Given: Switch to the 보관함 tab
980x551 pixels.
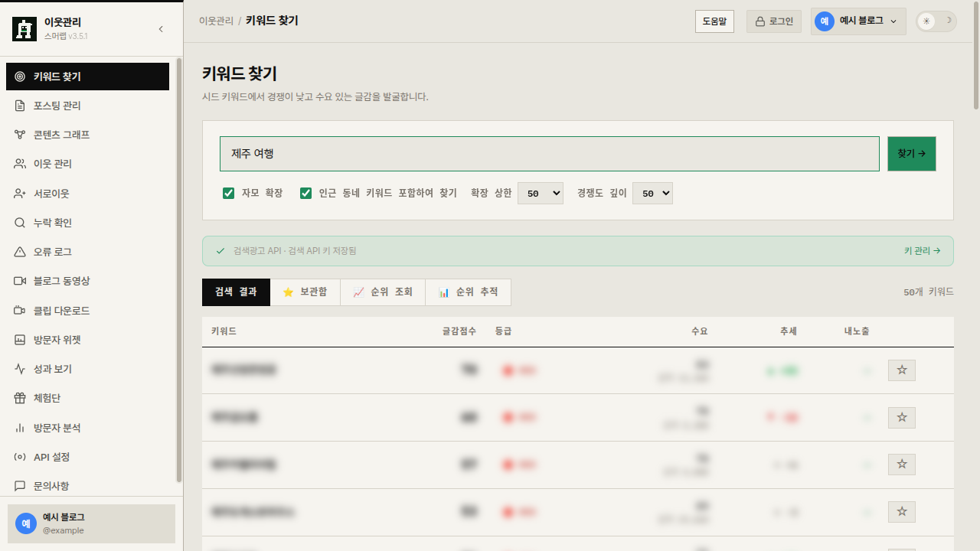Looking at the screenshot, I should pyautogui.click(x=305, y=292).
